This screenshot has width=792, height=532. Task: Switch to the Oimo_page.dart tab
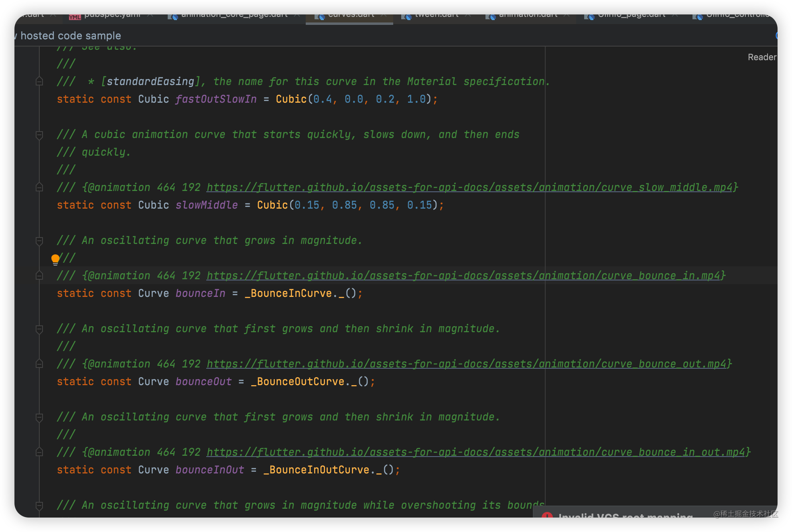[631, 16]
